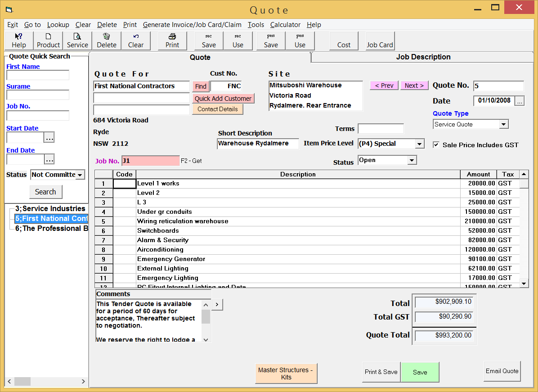Toggle Sale Price Includes GST checkbox
538x392 pixels.
tap(436, 145)
